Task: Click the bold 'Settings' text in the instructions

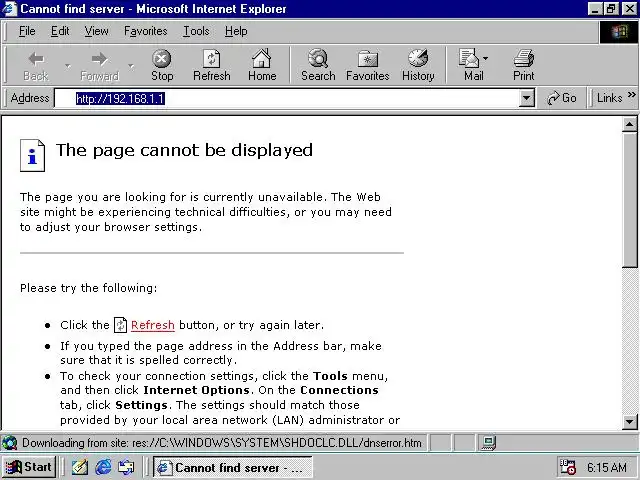Action: [141, 405]
